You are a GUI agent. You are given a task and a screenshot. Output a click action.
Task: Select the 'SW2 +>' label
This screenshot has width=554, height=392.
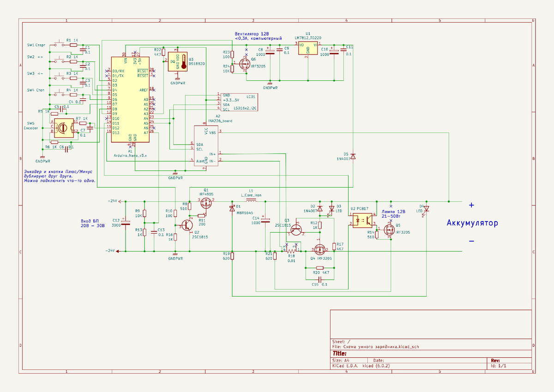[x=35, y=57]
